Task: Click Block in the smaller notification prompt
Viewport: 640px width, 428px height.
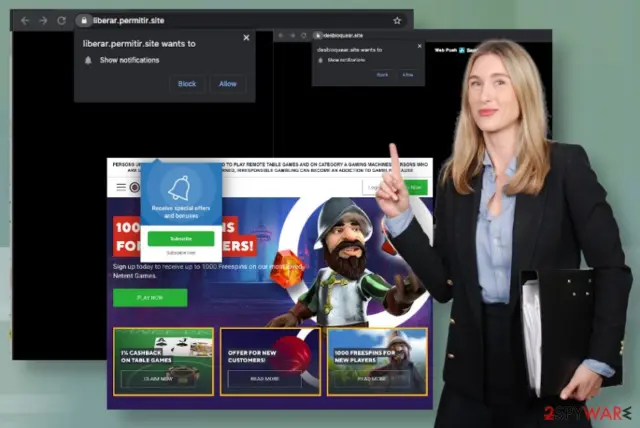Action: pyautogui.click(x=382, y=75)
